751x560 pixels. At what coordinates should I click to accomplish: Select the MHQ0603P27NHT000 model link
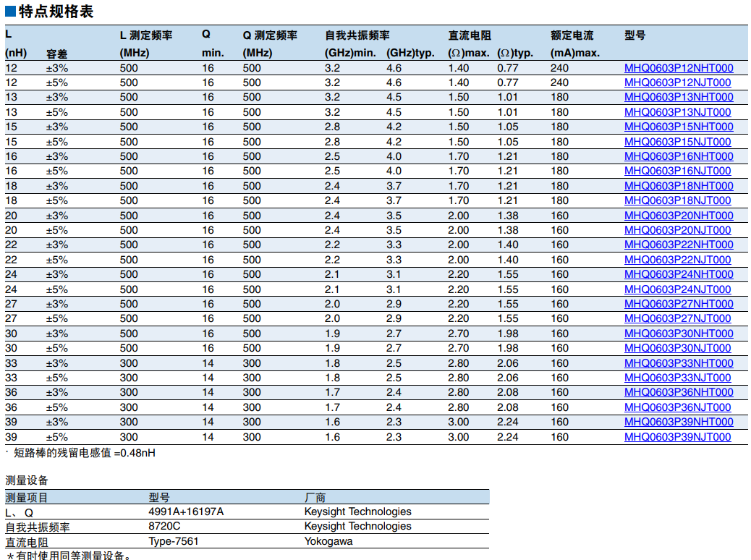point(679,304)
